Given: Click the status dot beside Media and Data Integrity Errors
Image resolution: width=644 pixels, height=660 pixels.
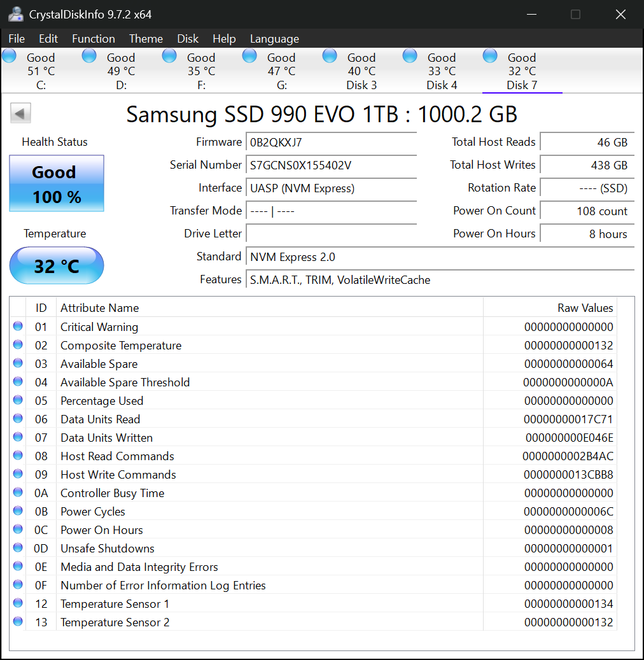Looking at the screenshot, I should tap(18, 566).
